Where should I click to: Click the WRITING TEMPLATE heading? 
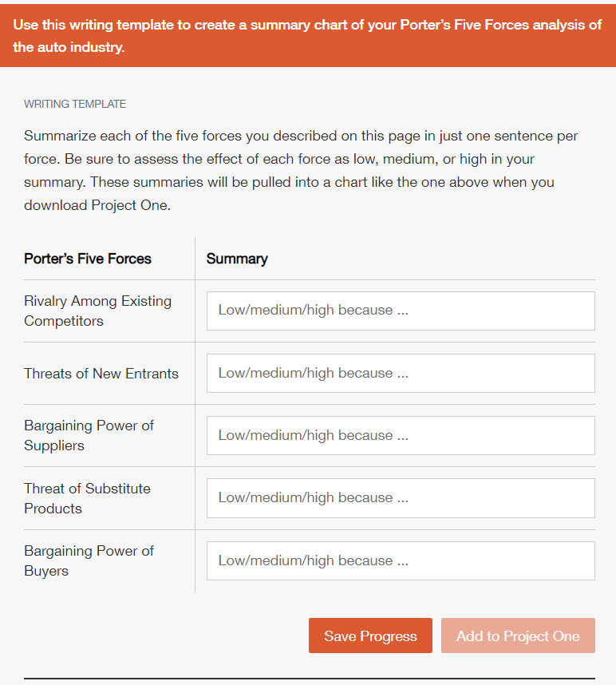coord(73,104)
